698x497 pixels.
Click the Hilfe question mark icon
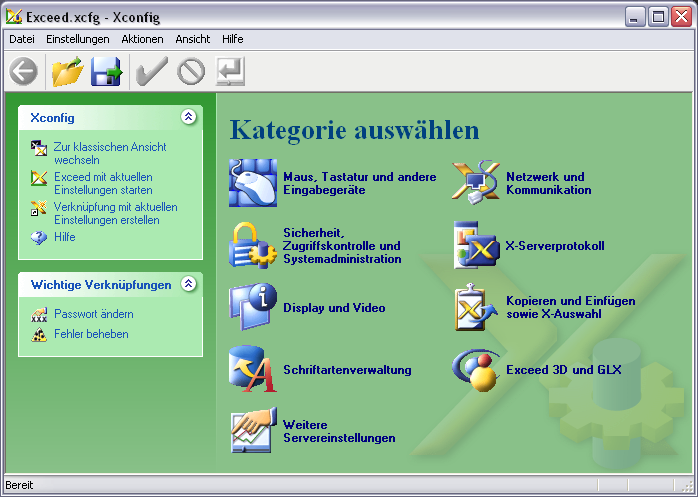pos(39,237)
